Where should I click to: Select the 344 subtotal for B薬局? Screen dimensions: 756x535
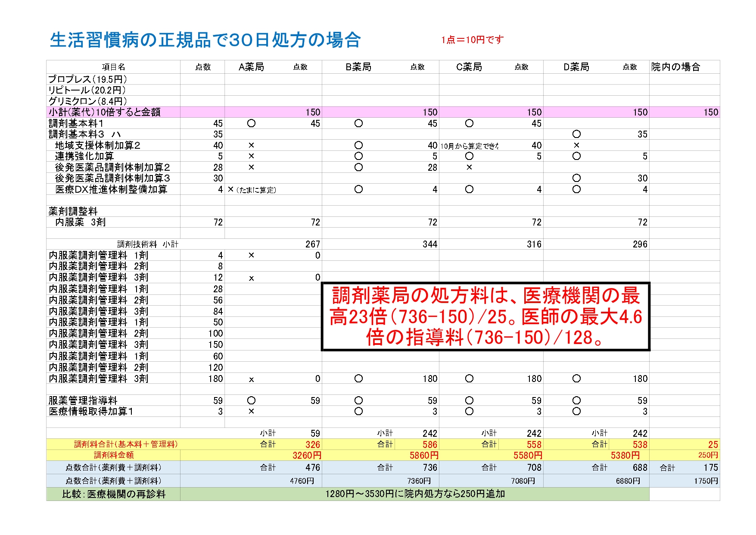pos(430,244)
